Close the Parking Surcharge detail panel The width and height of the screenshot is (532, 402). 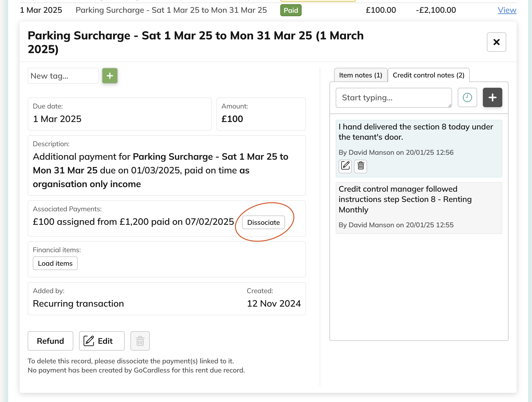coord(496,42)
